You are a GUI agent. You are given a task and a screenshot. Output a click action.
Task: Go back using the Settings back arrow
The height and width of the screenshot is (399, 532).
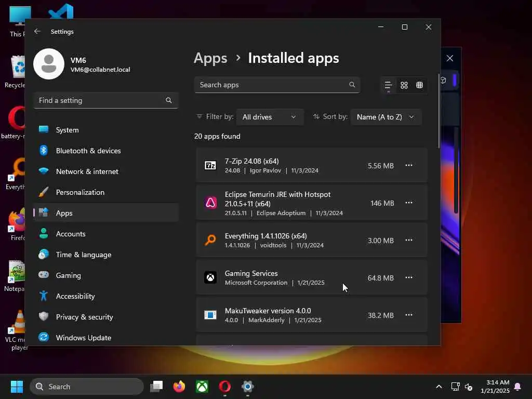(x=37, y=31)
